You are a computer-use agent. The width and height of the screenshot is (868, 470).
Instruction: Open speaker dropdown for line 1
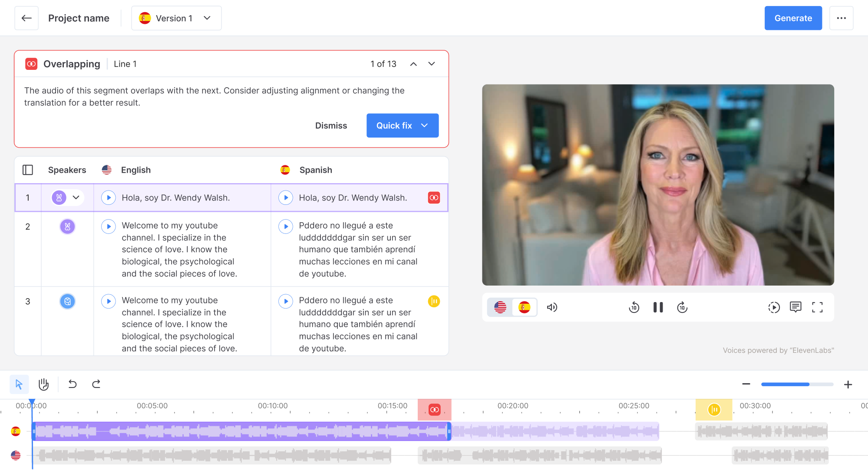click(76, 197)
